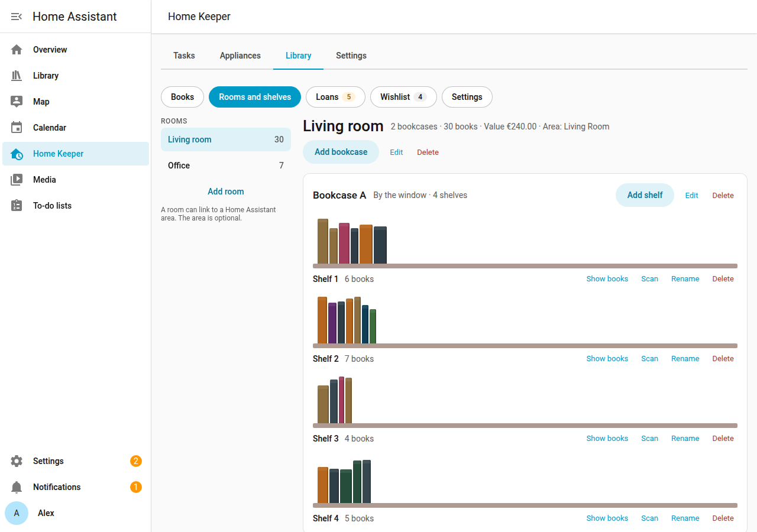Select the Calendar sidebar icon
This screenshot has height=532, width=757.
[x=17, y=128]
